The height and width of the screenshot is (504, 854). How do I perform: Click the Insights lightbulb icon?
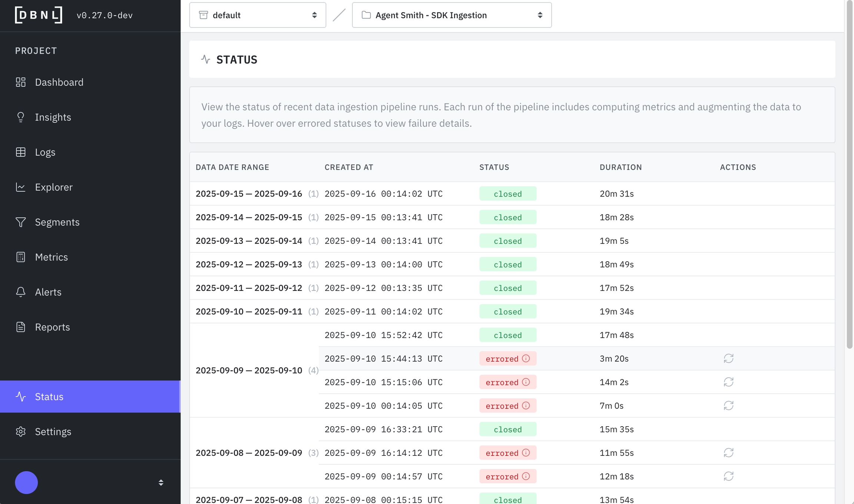click(21, 117)
